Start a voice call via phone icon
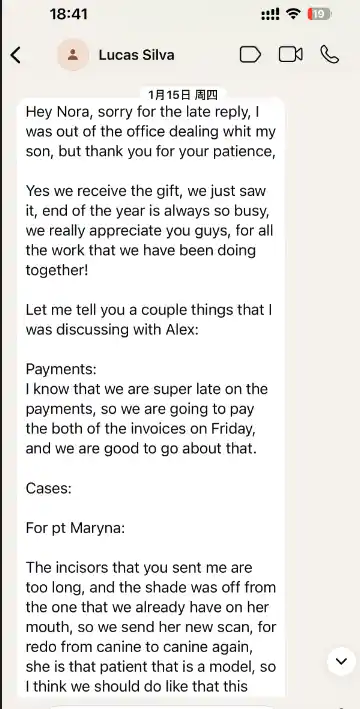 [x=329, y=55]
